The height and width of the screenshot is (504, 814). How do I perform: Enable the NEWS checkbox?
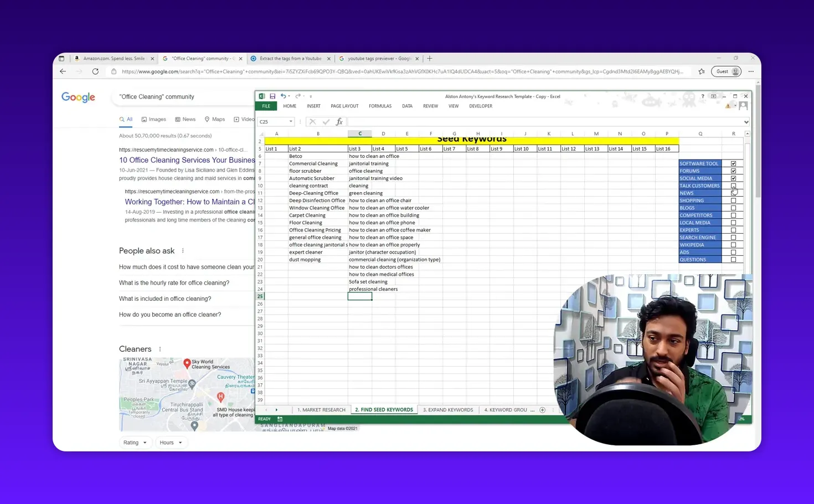pos(734,193)
